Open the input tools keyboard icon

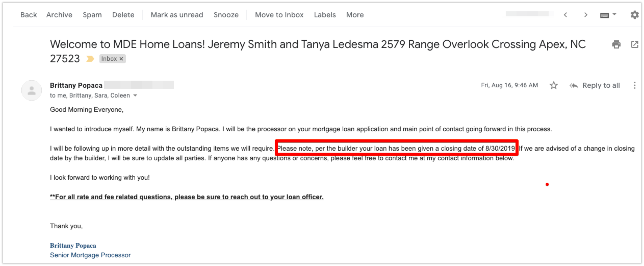(604, 15)
